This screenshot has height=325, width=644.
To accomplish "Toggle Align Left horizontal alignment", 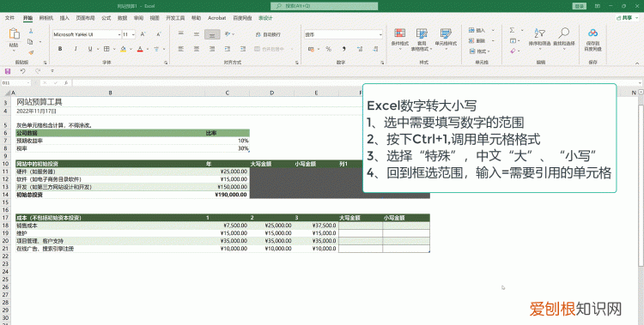I will click(181, 49).
